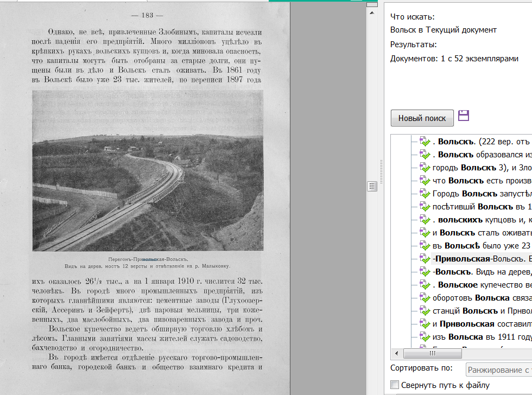The image size is (532, 395).
Task: Click the page number 183 at the page top
Action: [x=147, y=15]
